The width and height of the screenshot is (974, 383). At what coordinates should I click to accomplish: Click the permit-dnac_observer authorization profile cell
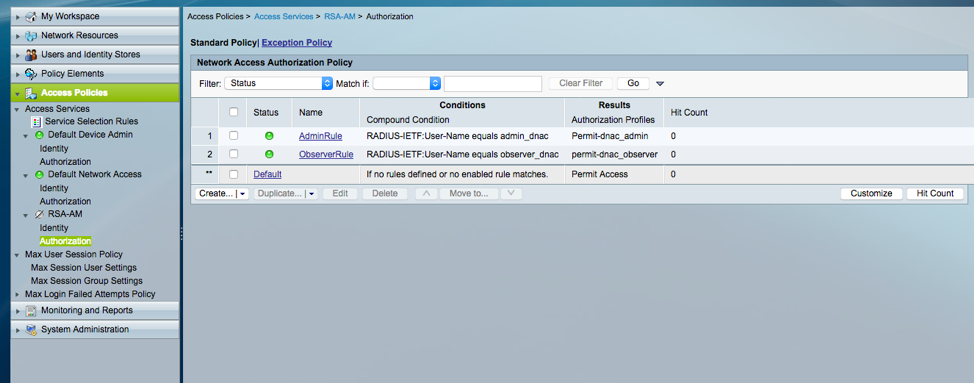pos(614,154)
